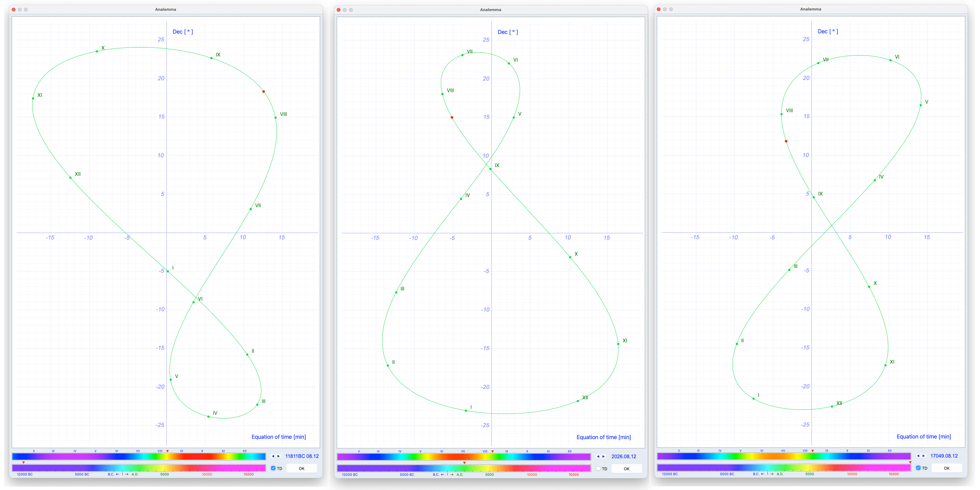Click red month marker in the 17049.08.12 window
Viewport: 980px width, 490px height.
(x=812, y=451)
